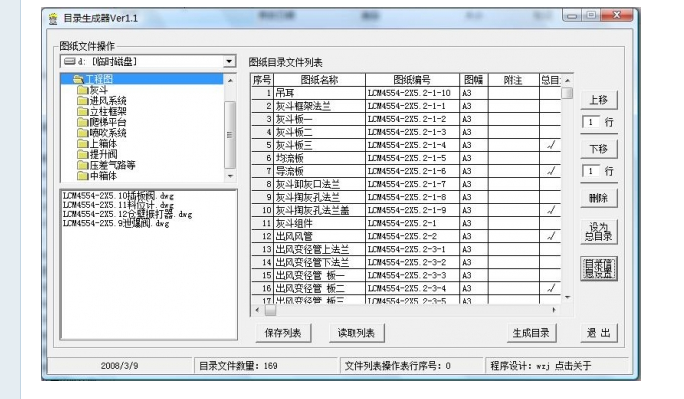Open the 立柱框架 folder

point(108,111)
